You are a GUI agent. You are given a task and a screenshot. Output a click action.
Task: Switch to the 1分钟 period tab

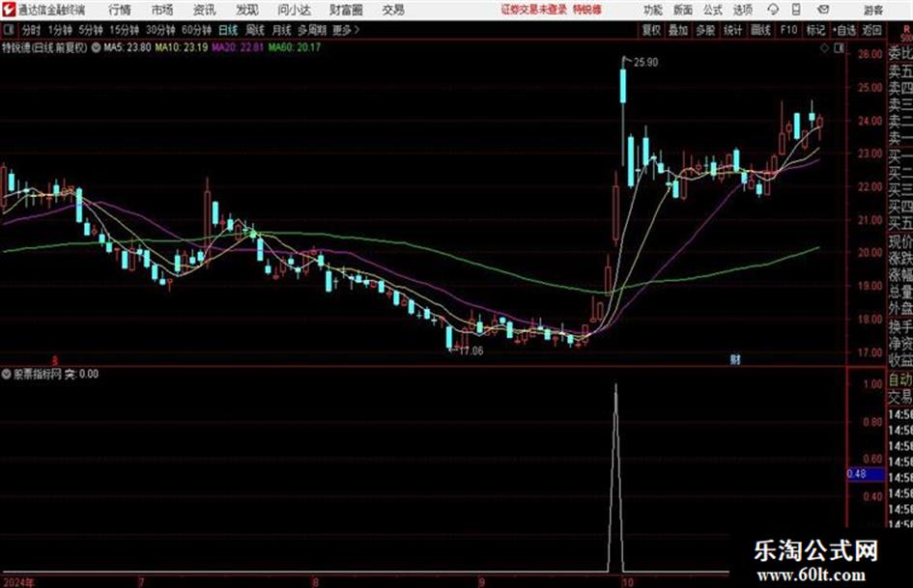60,30
